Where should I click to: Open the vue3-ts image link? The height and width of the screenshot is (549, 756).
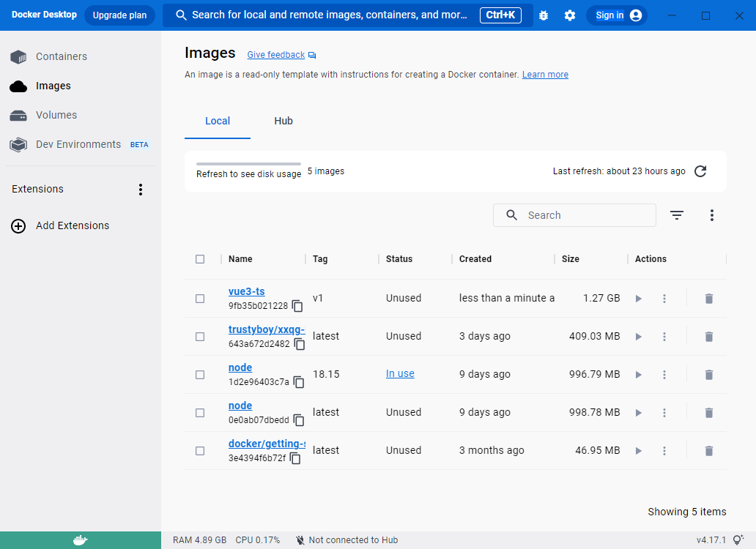tap(246, 291)
